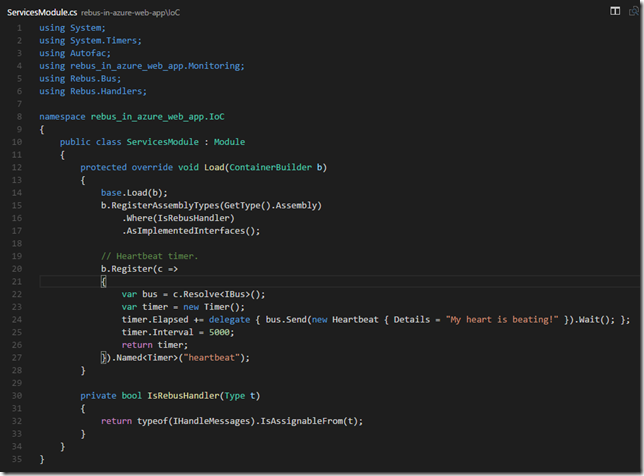The width and height of the screenshot is (644, 476).
Task: Click 'typeof(IHandleMessages)' expression
Action: (196, 421)
